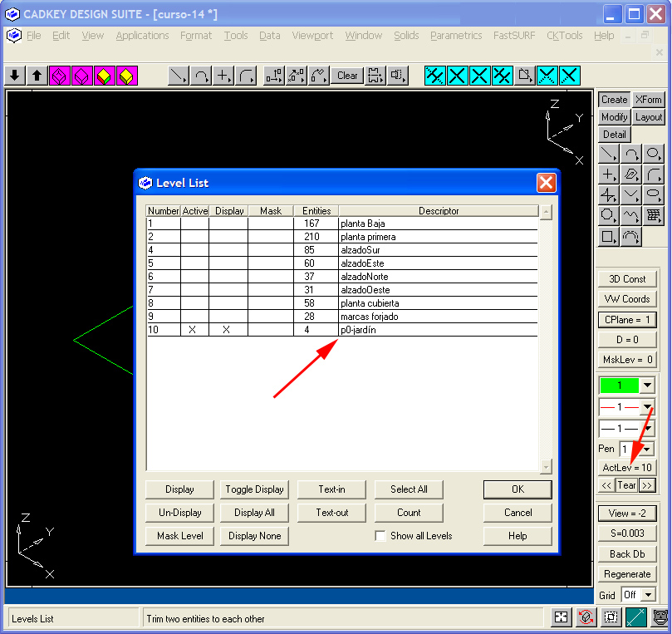
Task: Click the Display All button
Action: pos(254,513)
